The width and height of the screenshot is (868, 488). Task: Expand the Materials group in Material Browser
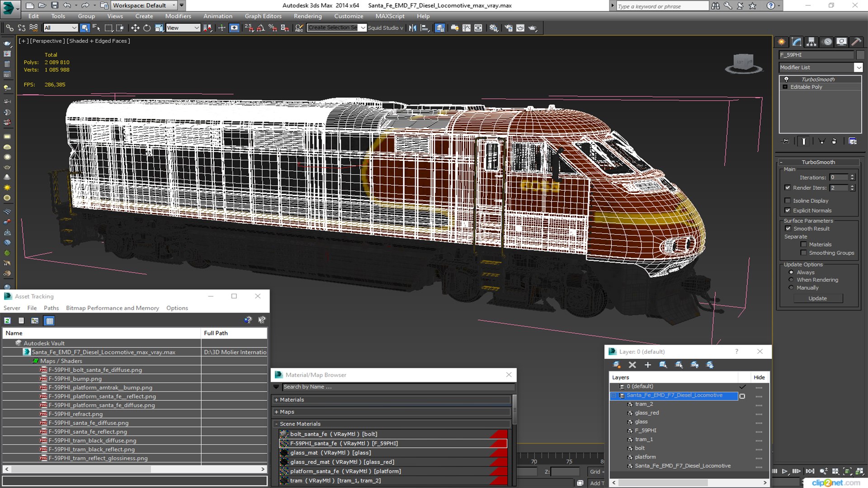pyautogui.click(x=392, y=400)
